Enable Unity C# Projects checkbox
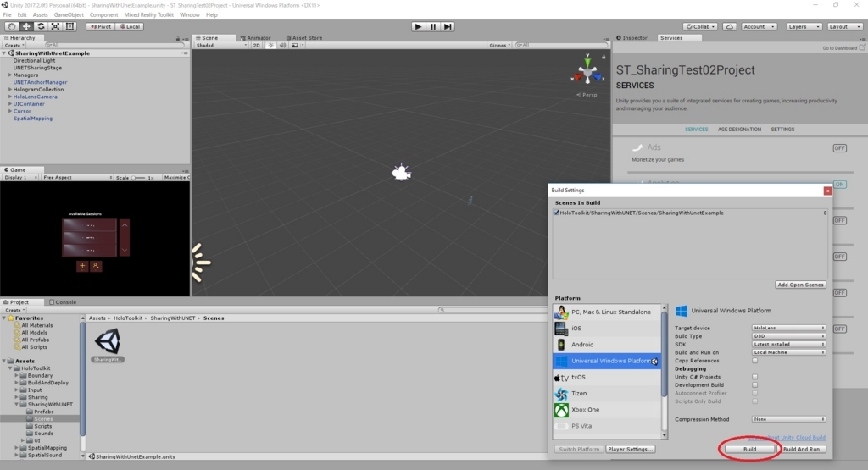This screenshot has width=868, height=470. tap(754, 377)
